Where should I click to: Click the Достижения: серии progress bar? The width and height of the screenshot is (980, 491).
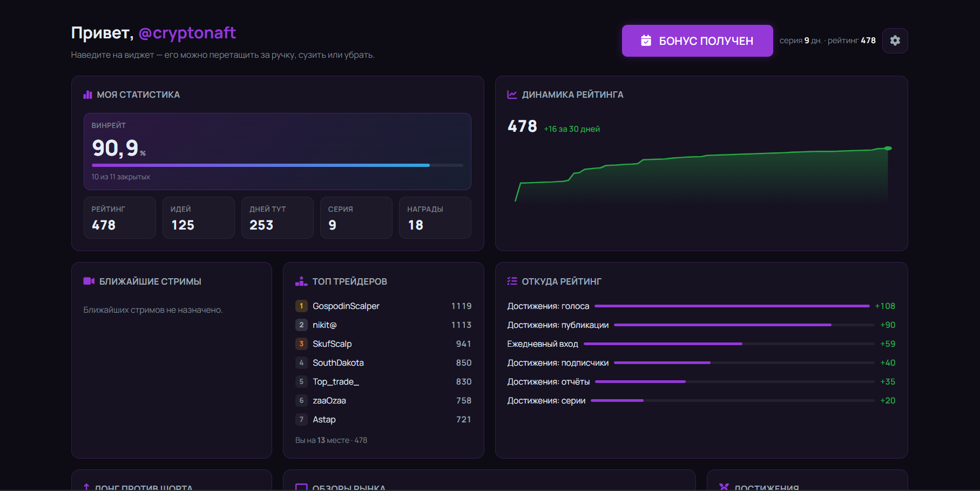(733, 401)
